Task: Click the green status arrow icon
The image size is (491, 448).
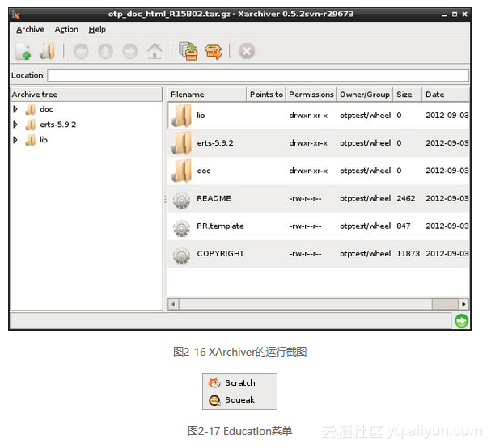Action: tap(461, 321)
